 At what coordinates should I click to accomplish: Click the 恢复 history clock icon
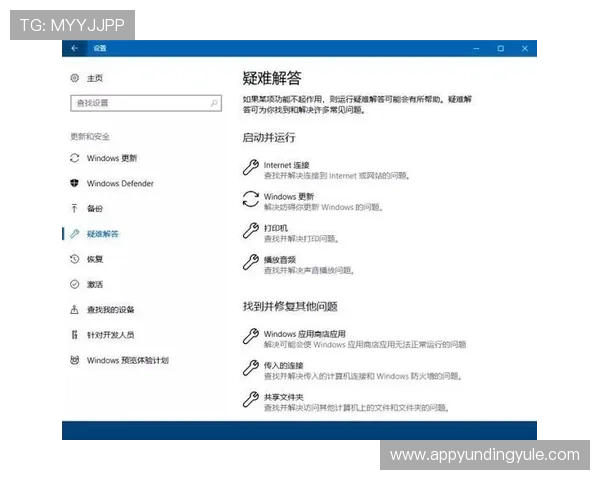pos(75,259)
